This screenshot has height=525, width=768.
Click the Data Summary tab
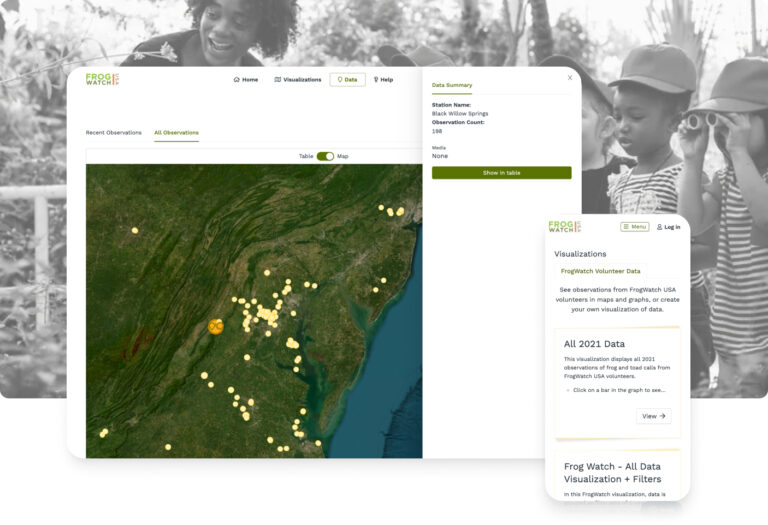click(x=452, y=86)
